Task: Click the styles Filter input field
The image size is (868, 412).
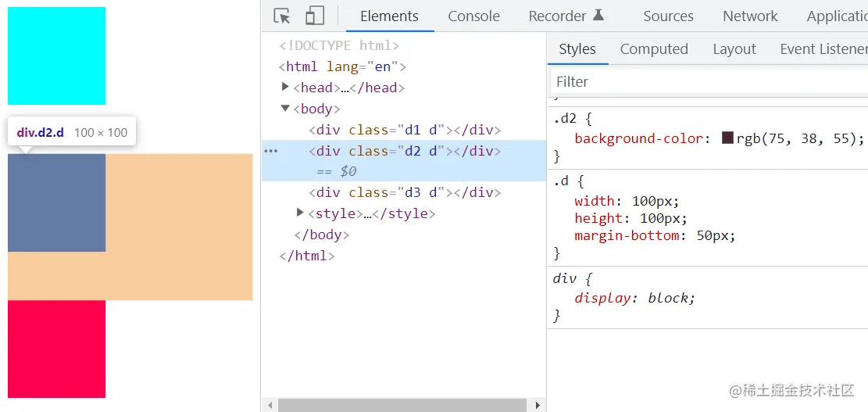Action: (709, 82)
